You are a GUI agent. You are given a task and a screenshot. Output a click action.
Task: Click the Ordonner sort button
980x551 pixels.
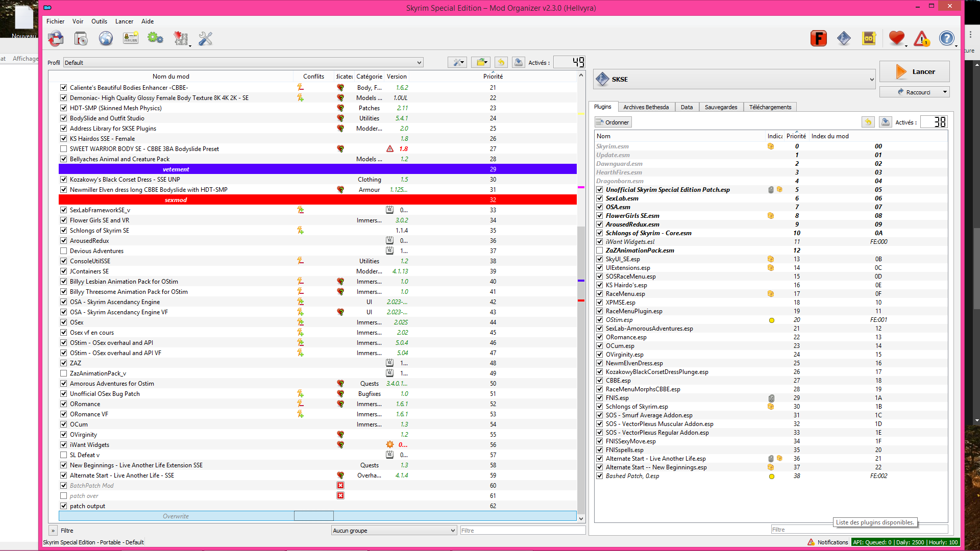pyautogui.click(x=613, y=122)
